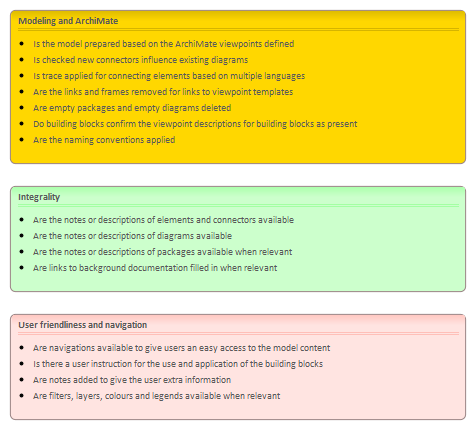Click 'Is trace applied for connecting elements' item
476x443 pixels.
tap(169, 76)
